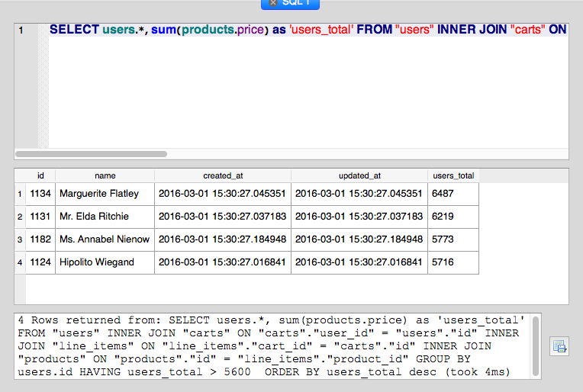Click updated_at value ending .016841

point(359,262)
